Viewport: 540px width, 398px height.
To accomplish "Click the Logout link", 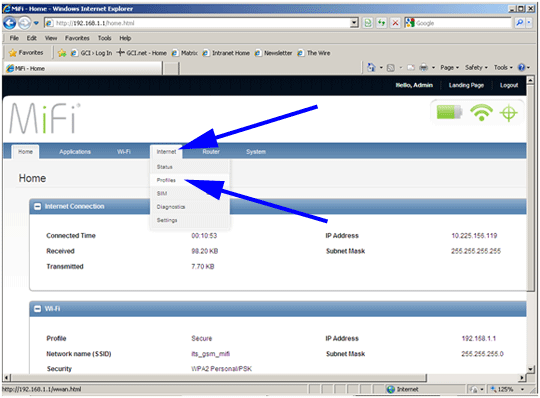I will [x=509, y=85].
